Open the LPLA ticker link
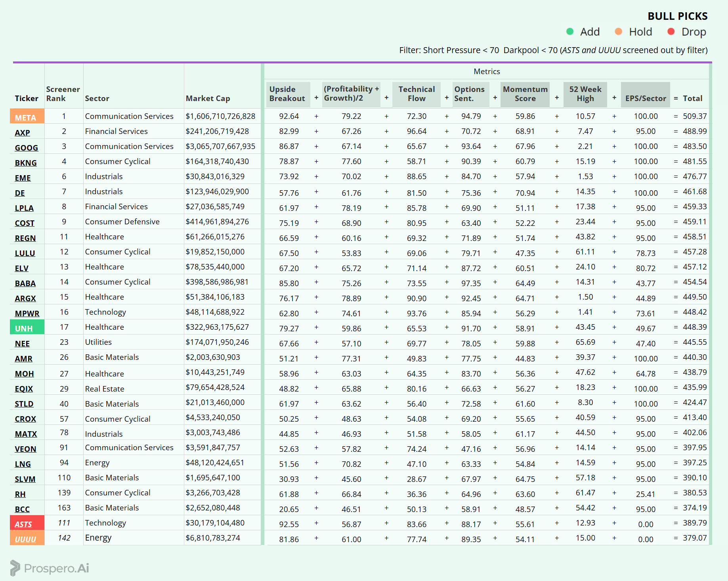Image resolution: width=728 pixels, height=581 pixels. (x=24, y=208)
